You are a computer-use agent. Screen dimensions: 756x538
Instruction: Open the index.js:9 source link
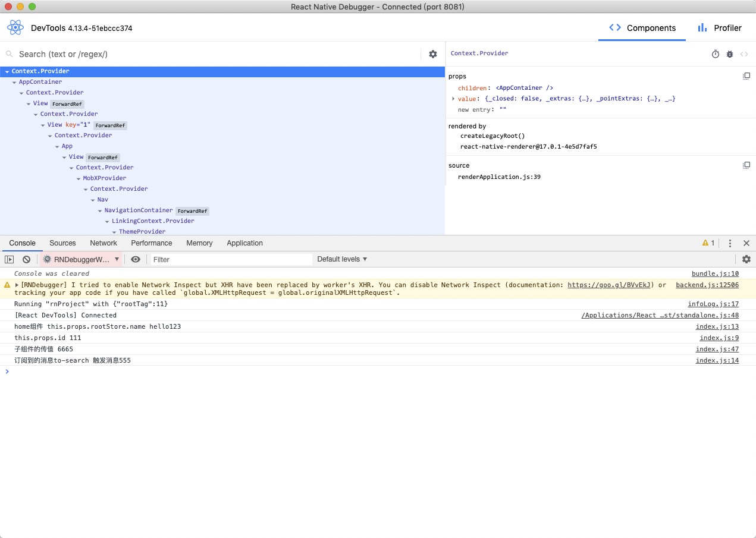click(719, 338)
